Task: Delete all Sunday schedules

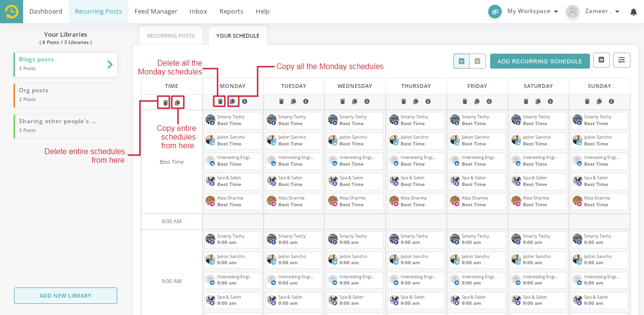Action: pyautogui.click(x=587, y=101)
